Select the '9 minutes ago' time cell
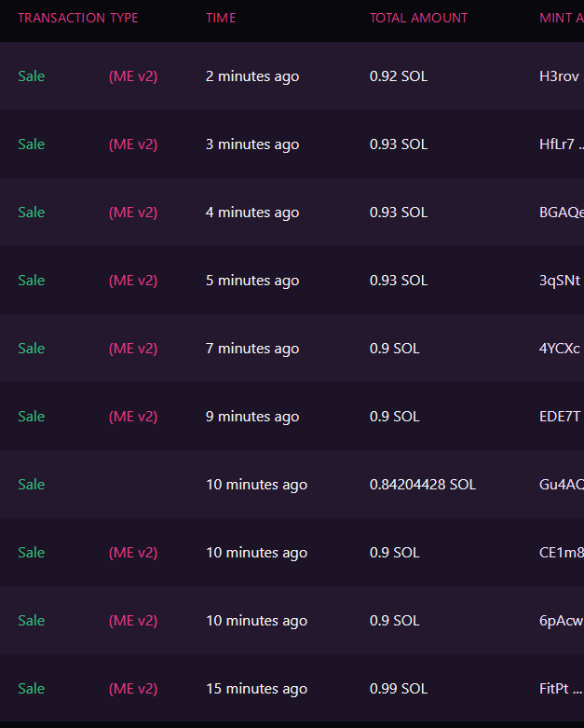The width and height of the screenshot is (584, 728). [252, 417]
